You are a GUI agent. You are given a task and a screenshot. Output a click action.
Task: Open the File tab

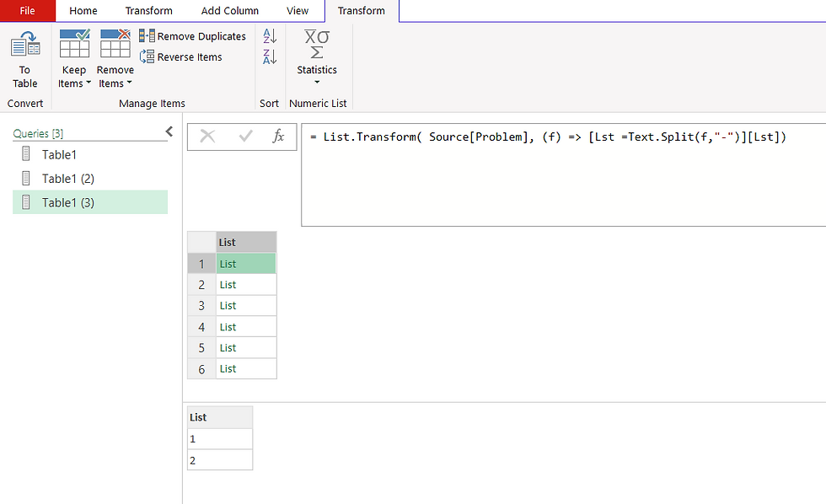coord(27,10)
